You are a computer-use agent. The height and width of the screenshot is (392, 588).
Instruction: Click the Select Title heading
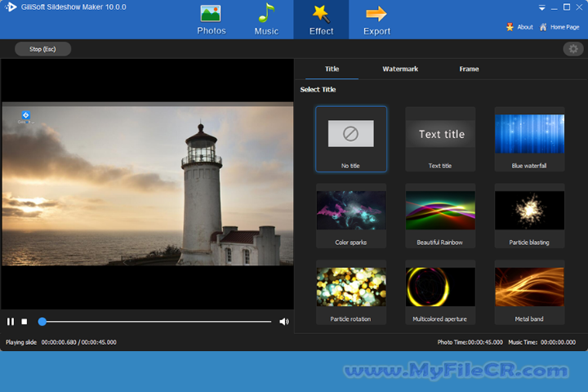(318, 90)
